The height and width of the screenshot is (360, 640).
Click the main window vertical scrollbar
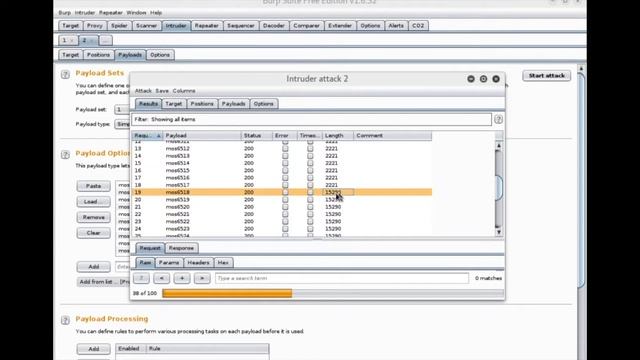pyautogui.click(x=581, y=180)
